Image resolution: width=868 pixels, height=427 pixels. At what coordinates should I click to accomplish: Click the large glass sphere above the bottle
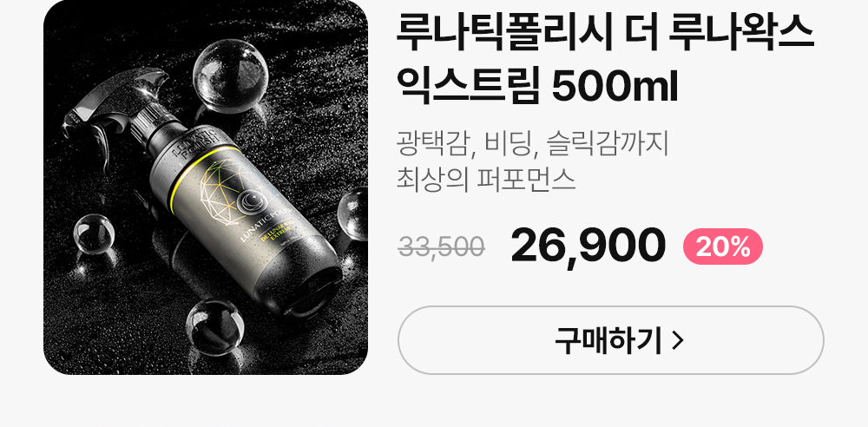(x=230, y=76)
